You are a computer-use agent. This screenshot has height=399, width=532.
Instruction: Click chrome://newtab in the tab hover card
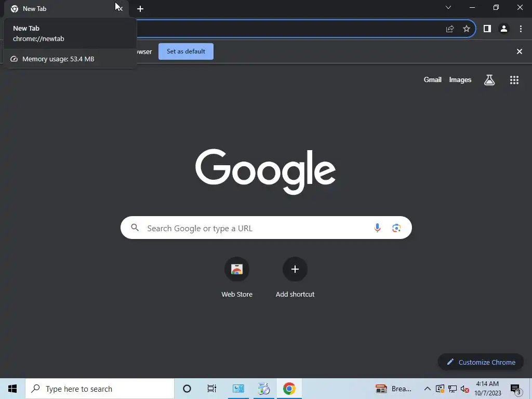[x=38, y=38]
